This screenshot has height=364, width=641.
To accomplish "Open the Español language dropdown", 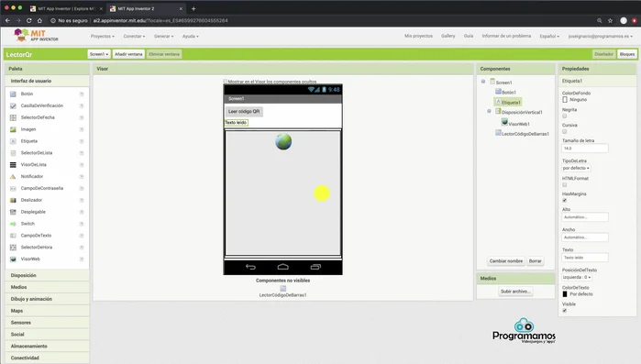I will (x=549, y=36).
